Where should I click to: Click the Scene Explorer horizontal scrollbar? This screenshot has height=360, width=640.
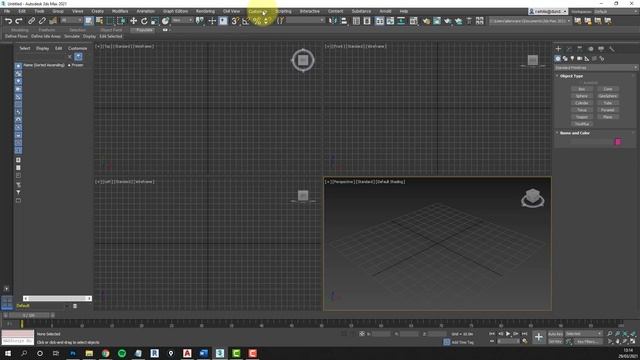pyautogui.click(x=57, y=298)
